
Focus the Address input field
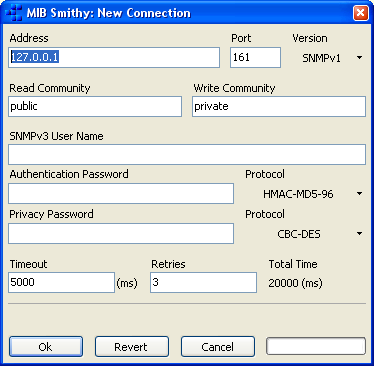(114, 57)
